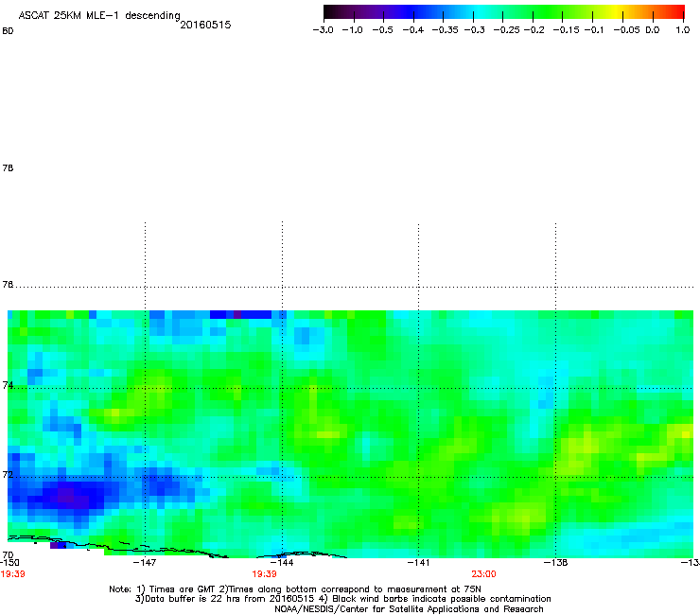Click the -0.5 color scale label
Screen dimensions: 700x615
[382, 30]
